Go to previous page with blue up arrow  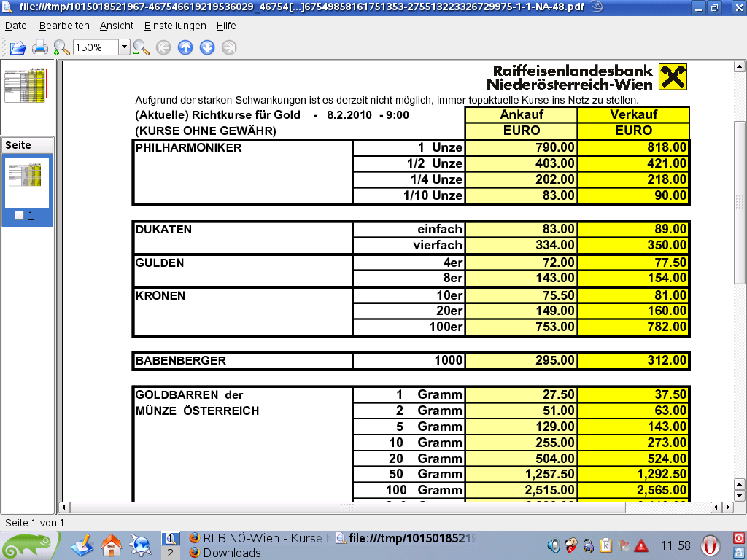(x=185, y=47)
